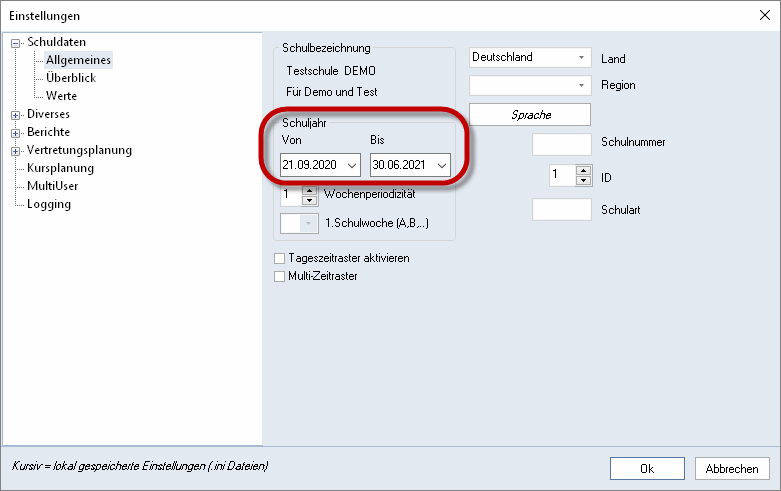Cancel with the Abbrechen button
781x491 pixels.
coord(732,469)
